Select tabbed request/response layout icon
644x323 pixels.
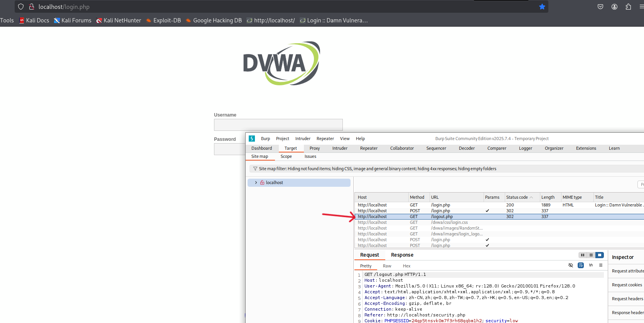pyautogui.click(x=600, y=255)
